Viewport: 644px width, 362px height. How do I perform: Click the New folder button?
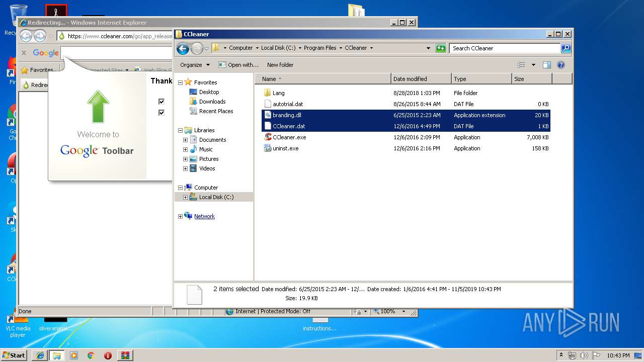pyautogui.click(x=280, y=65)
